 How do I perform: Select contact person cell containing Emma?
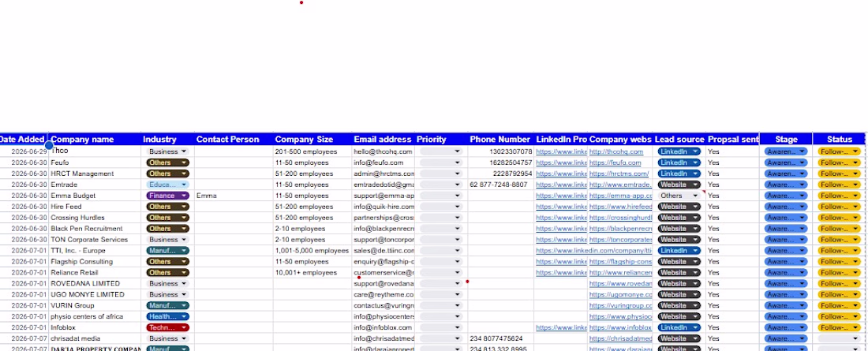click(x=234, y=196)
